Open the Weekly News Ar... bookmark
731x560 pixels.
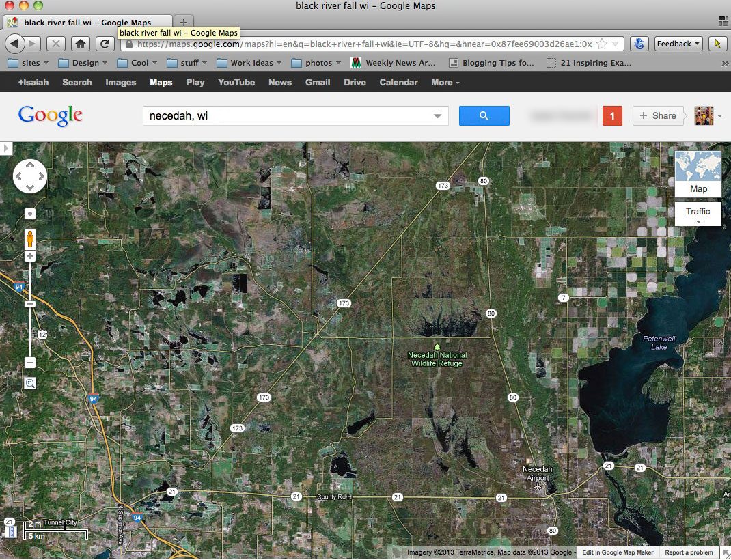tap(393, 63)
